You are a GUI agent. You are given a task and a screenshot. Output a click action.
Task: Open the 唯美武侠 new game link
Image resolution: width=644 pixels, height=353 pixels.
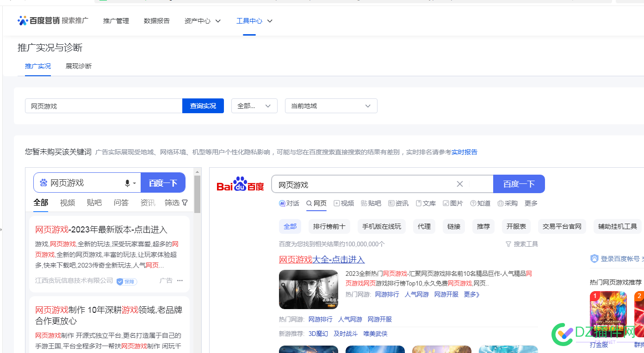(375, 334)
